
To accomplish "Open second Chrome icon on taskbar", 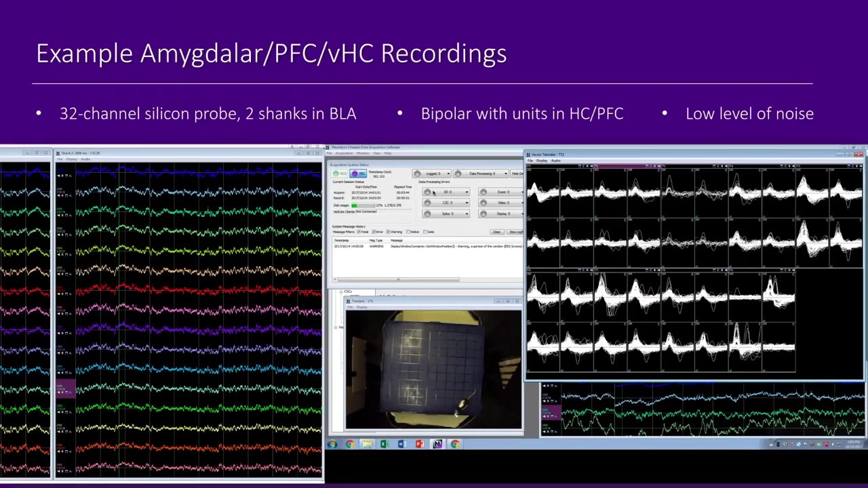I will (455, 444).
